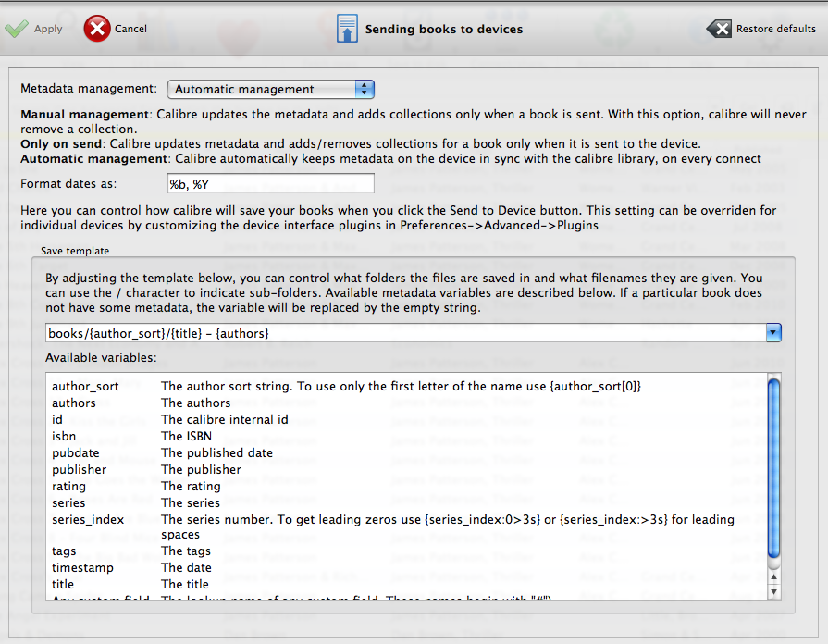Click the tags variable name
828x644 pixels.
63,551
